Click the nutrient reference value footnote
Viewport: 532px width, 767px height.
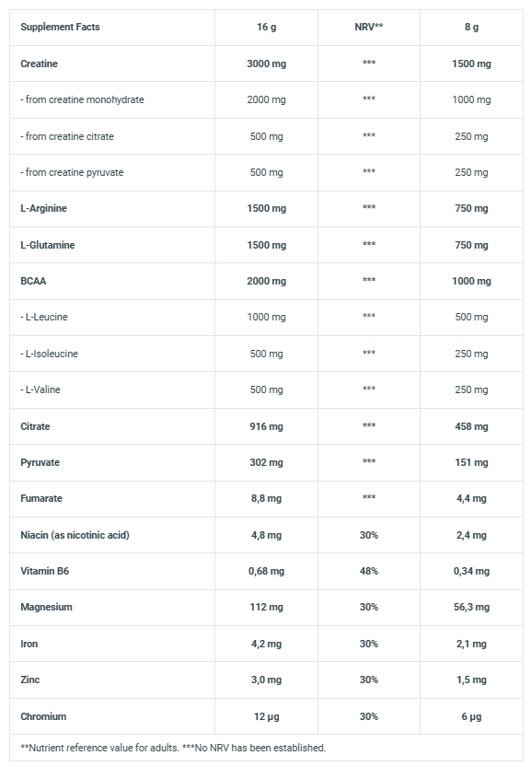coord(173,748)
